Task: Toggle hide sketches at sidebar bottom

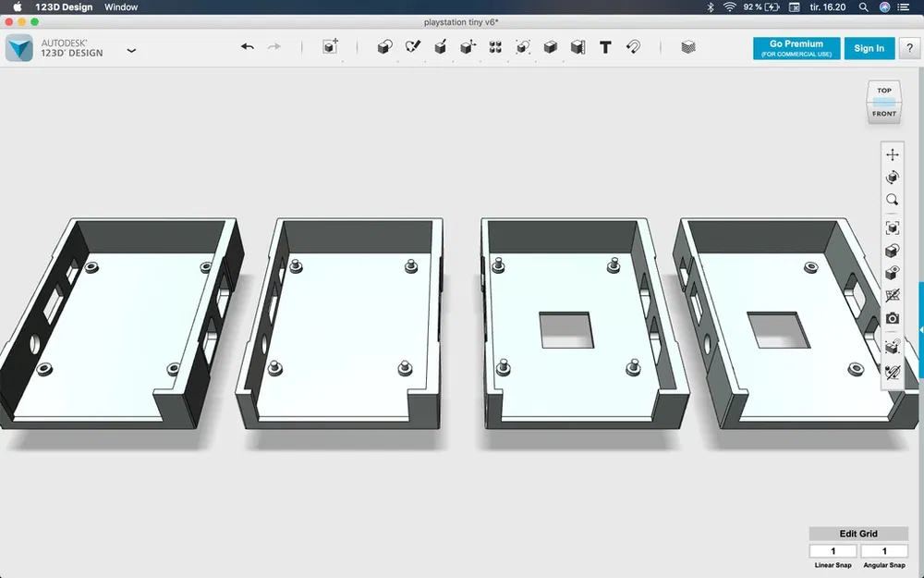Action: click(x=892, y=374)
